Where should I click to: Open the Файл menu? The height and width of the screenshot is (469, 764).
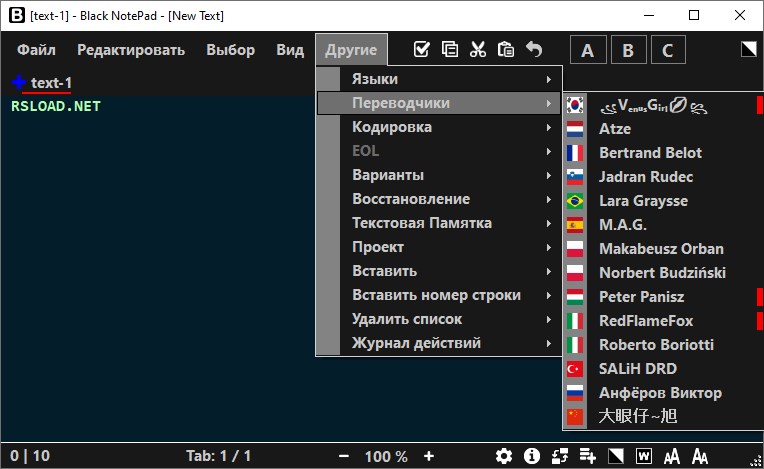[x=36, y=50]
